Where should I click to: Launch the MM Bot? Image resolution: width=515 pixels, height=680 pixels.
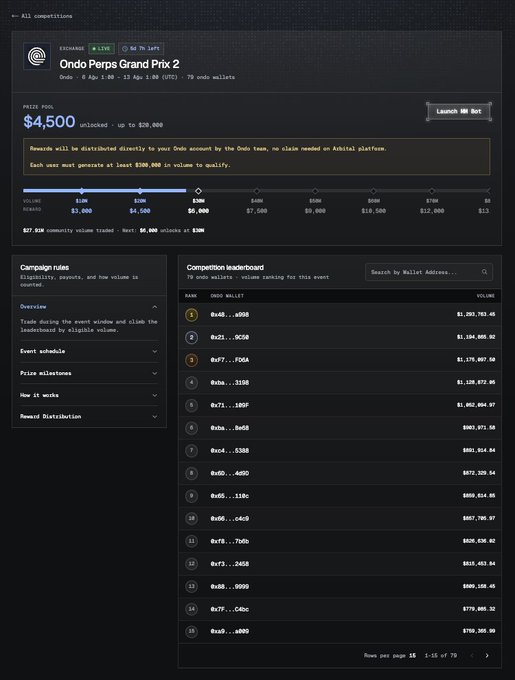pyautogui.click(x=459, y=111)
